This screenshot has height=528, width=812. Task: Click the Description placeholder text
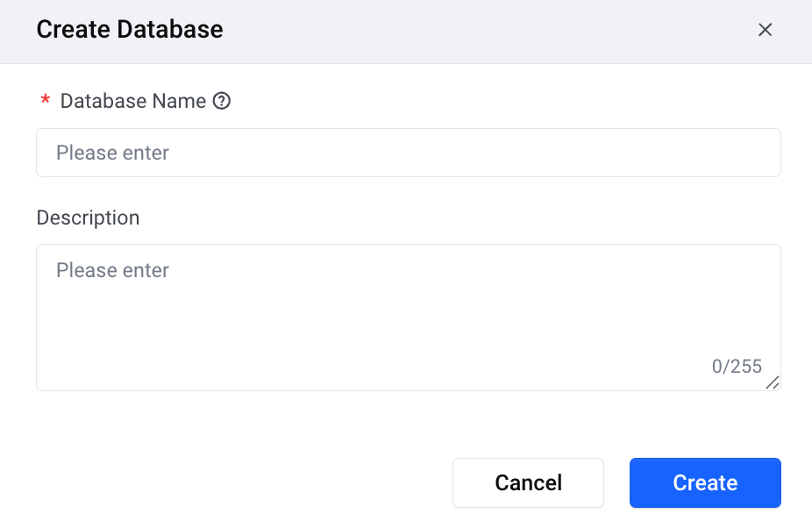(x=112, y=270)
